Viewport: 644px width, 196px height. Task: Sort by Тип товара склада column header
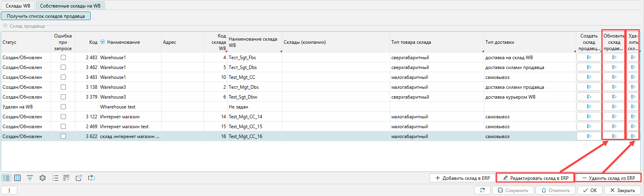point(437,42)
